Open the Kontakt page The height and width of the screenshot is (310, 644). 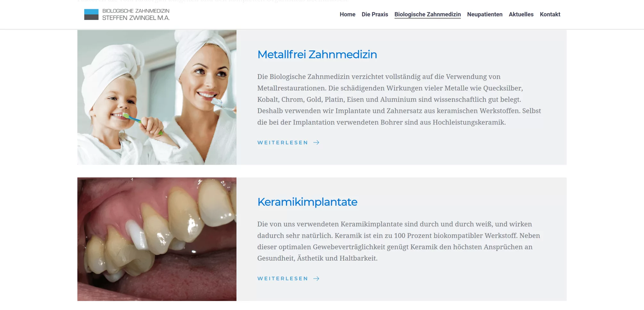coord(550,14)
